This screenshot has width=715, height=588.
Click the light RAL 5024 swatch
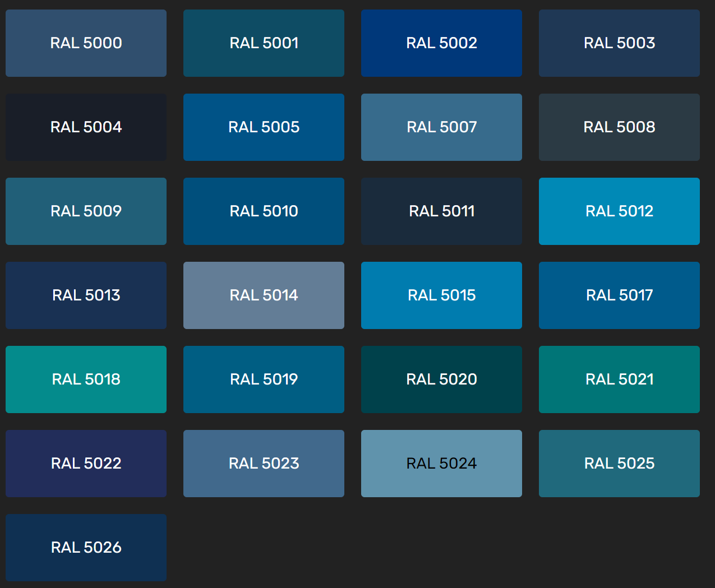coord(441,464)
